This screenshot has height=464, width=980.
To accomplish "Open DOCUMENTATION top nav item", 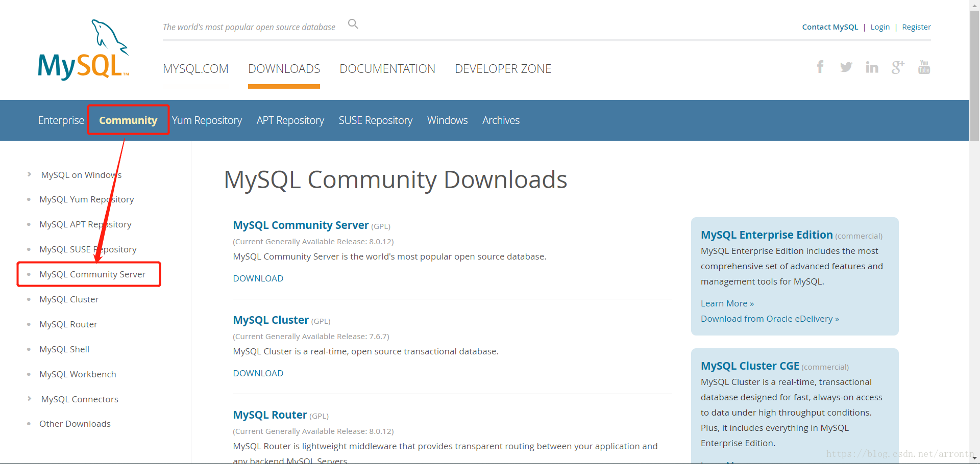I will (387, 69).
